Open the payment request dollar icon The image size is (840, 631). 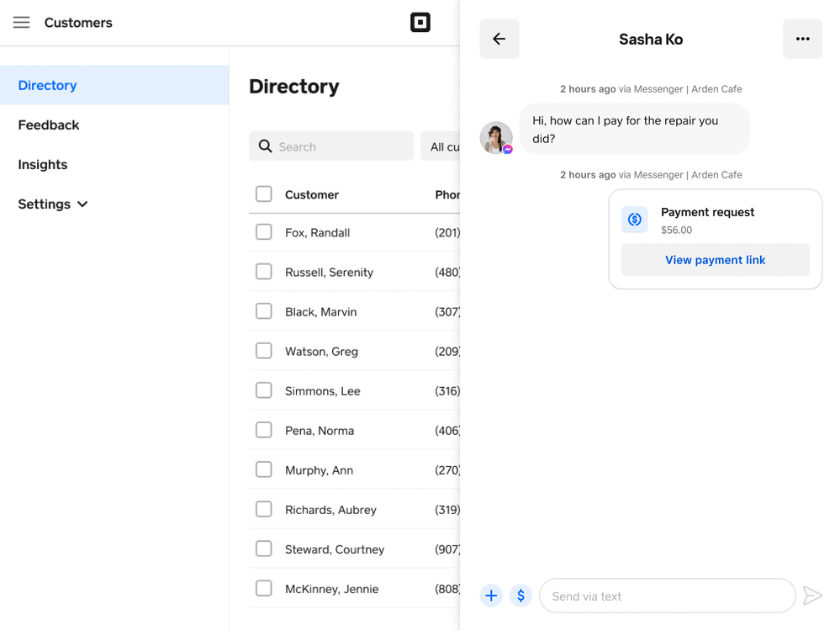520,595
